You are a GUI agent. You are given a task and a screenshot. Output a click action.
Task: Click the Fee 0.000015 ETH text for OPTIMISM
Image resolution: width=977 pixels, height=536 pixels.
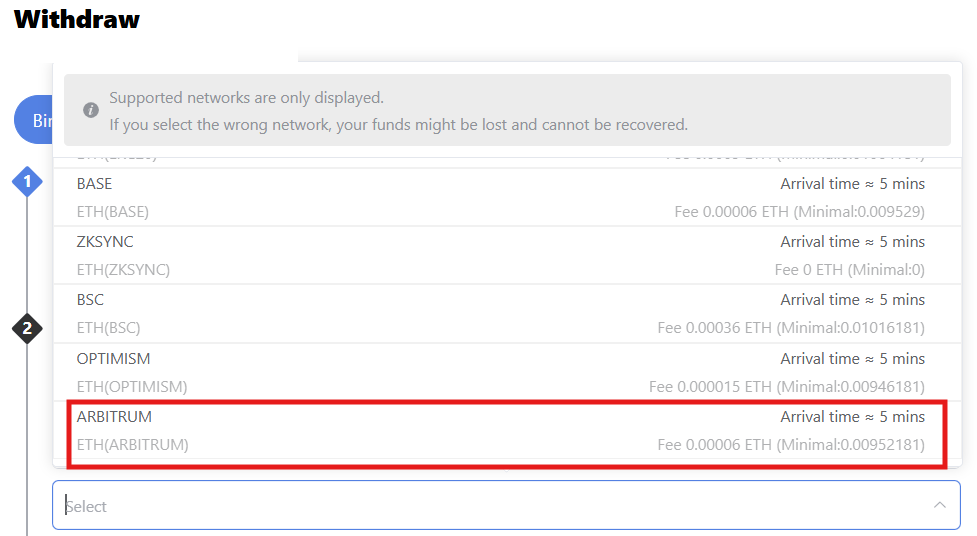tap(786, 387)
